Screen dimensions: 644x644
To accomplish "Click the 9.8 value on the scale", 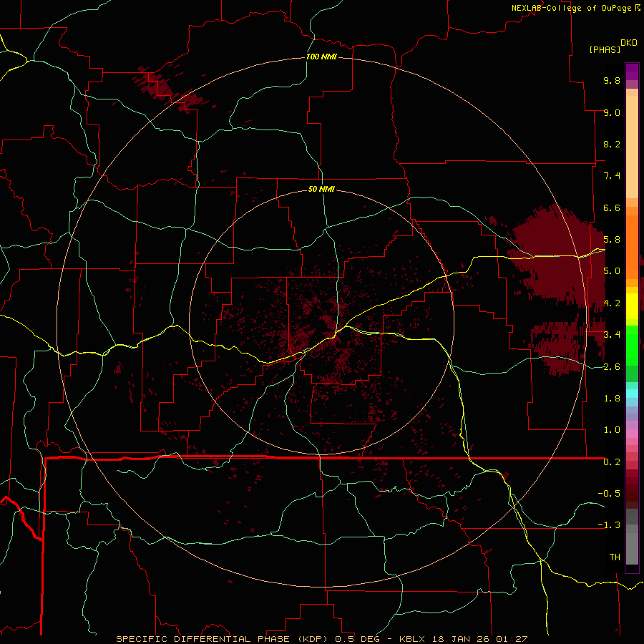I will point(612,80).
